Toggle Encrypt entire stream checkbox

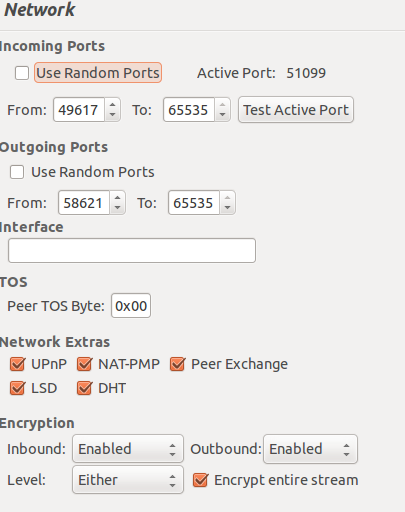(201, 480)
